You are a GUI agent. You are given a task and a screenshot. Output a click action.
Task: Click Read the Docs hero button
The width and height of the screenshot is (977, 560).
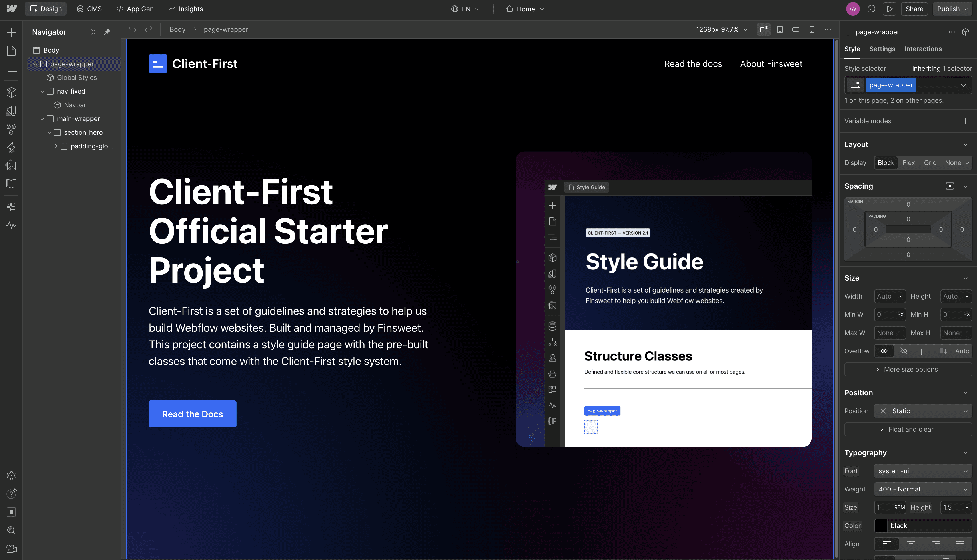point(193,414)
